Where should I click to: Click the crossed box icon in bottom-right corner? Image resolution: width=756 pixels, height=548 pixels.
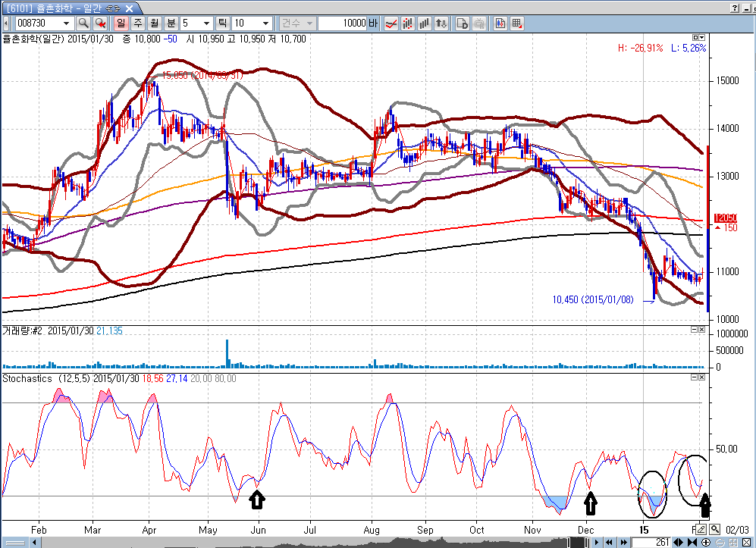(x=746, y=543)
